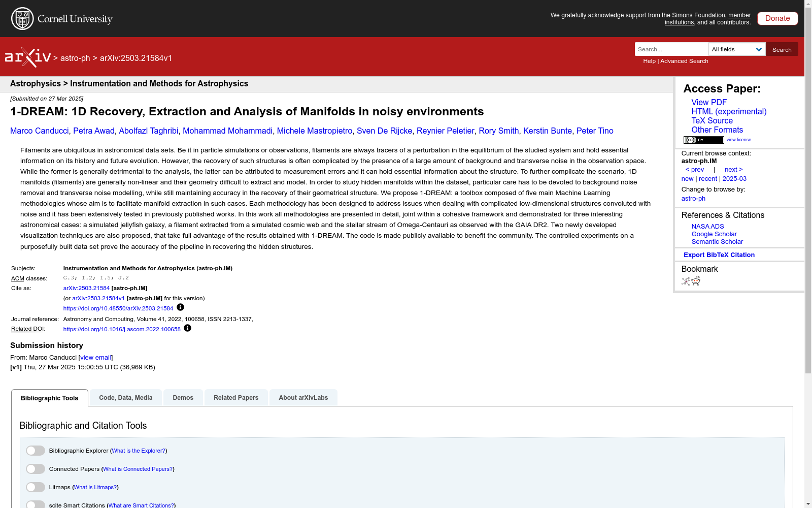Switch to Related Papers tab
This screenshot has height=508, width=812.
click(x=236, y=398)
